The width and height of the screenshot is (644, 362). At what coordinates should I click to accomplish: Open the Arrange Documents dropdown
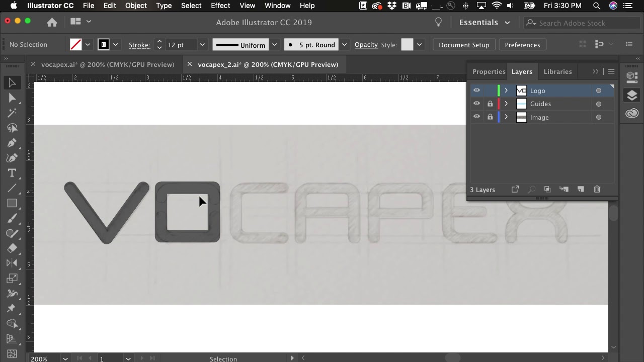pos(81,22)
